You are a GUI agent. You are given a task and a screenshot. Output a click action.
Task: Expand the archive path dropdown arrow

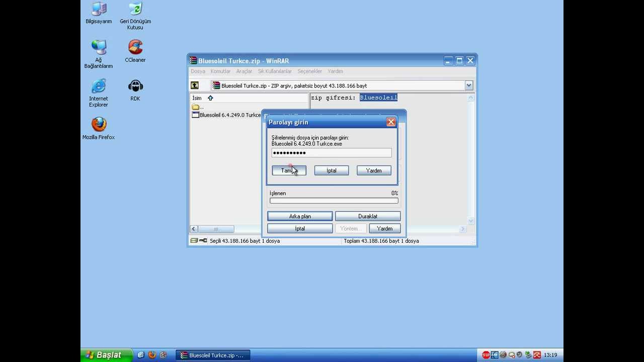469,85
